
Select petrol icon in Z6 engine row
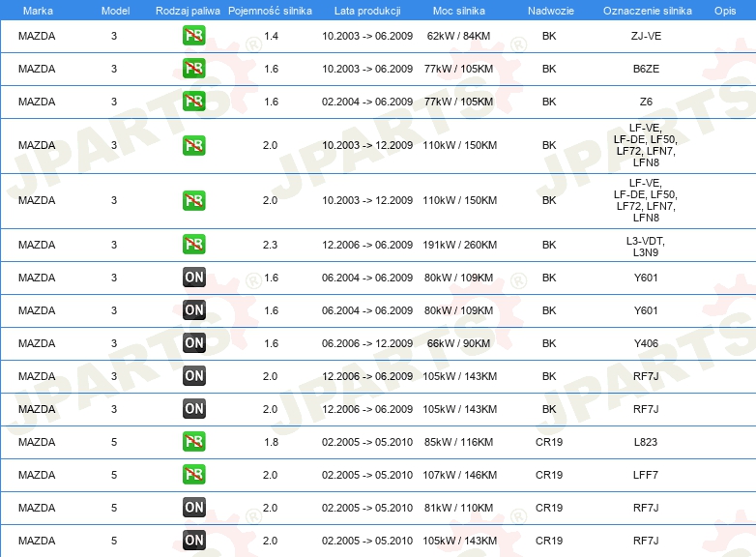[x=193, y=101]
